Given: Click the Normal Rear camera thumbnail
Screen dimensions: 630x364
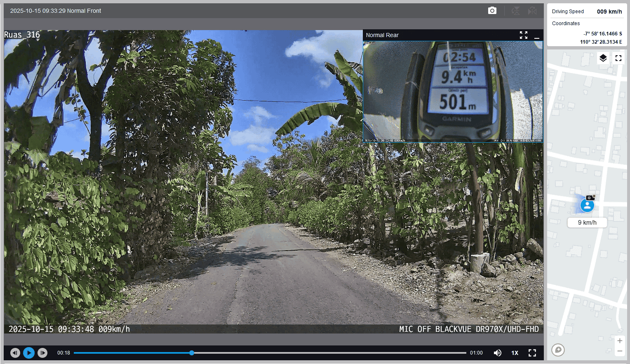Looking at the screenshot, I should pos(453,91).
